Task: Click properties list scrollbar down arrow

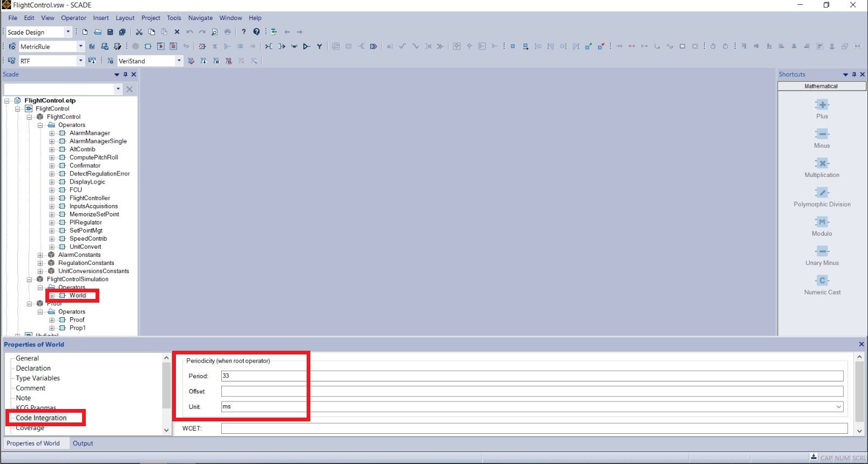Action: [x=166, y=430]
